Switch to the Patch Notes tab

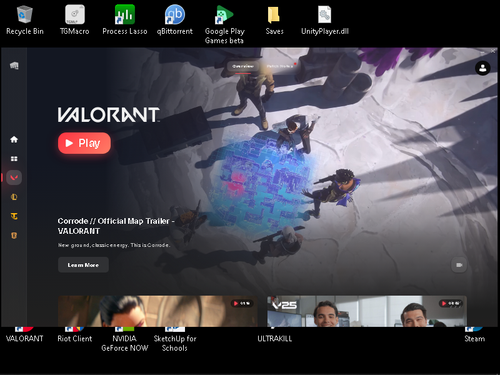280,66
